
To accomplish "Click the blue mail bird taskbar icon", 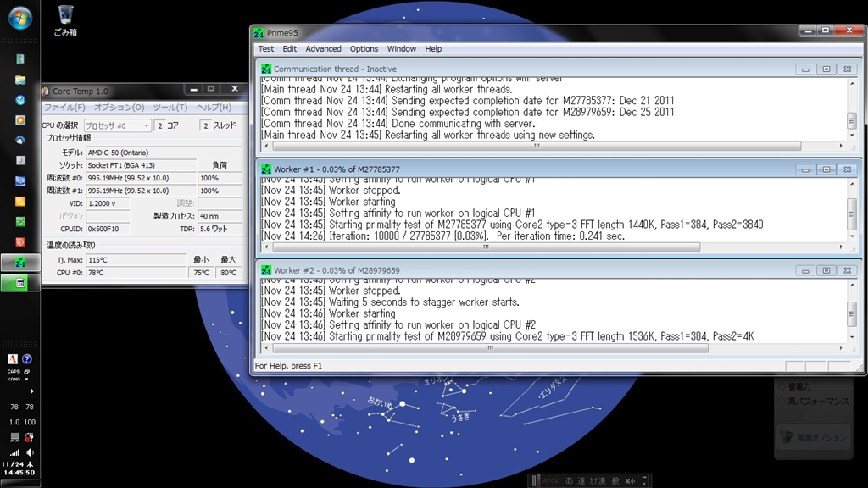I will pos(20,141).
